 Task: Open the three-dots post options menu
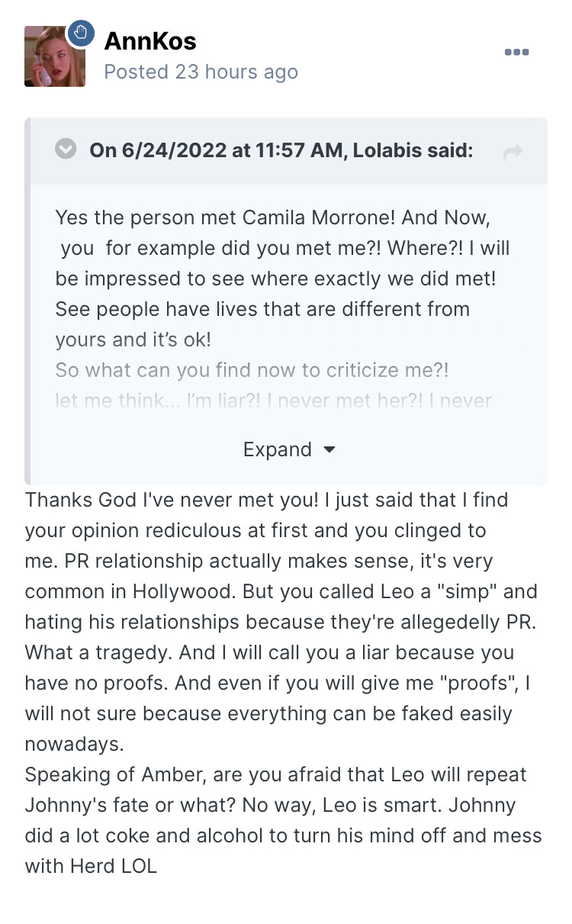point(516,53)
